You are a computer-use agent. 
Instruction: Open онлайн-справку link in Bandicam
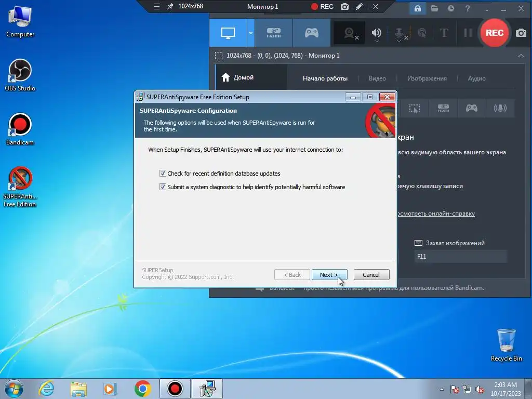pos(436,214)
